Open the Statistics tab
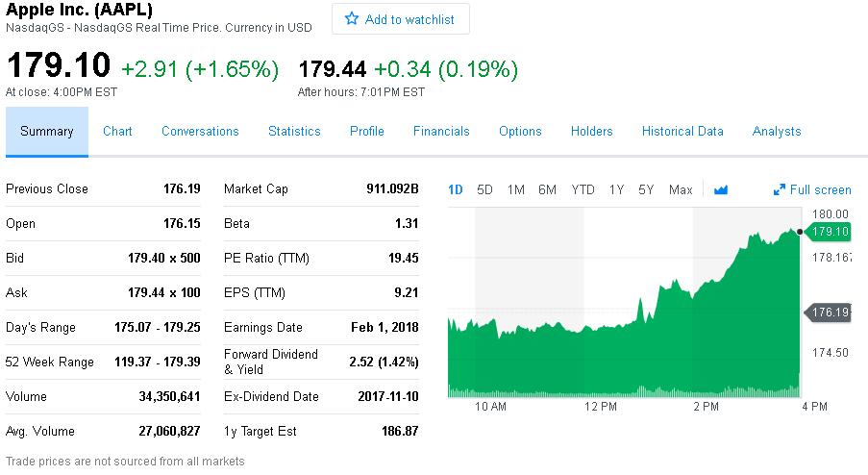 pos(294,131)
